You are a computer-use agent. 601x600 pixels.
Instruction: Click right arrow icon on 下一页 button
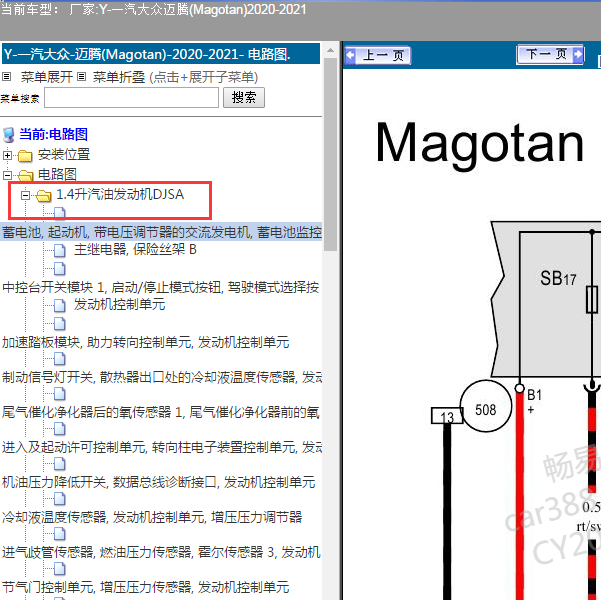coord(578,54)
